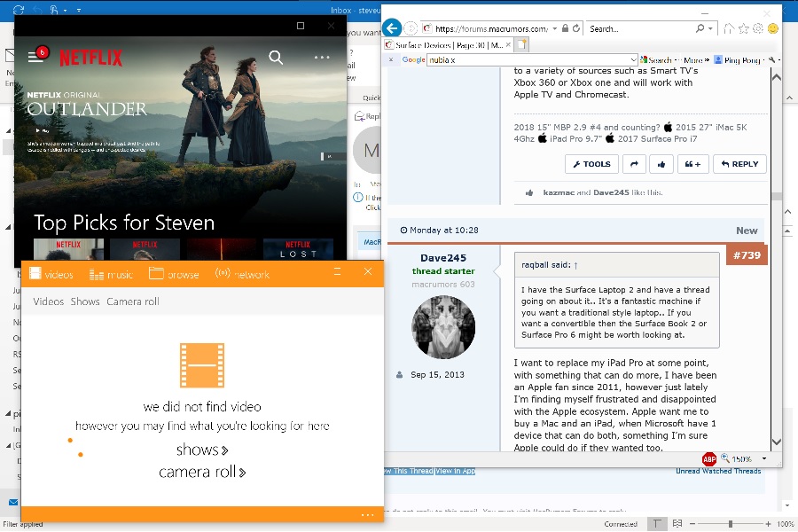The image size is (798, 532).
Task: Switch to the network tab
Action: [242, 274]
